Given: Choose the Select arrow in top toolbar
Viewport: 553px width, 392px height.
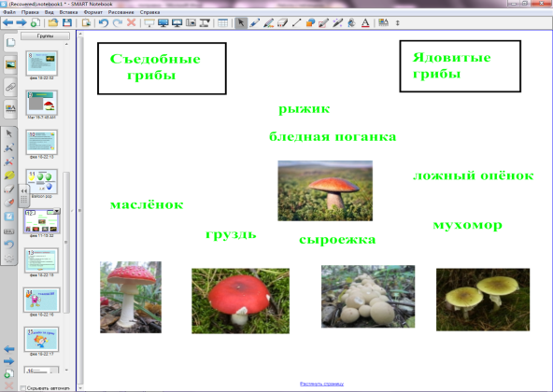Looking at the screenshot, I should 241,23.
